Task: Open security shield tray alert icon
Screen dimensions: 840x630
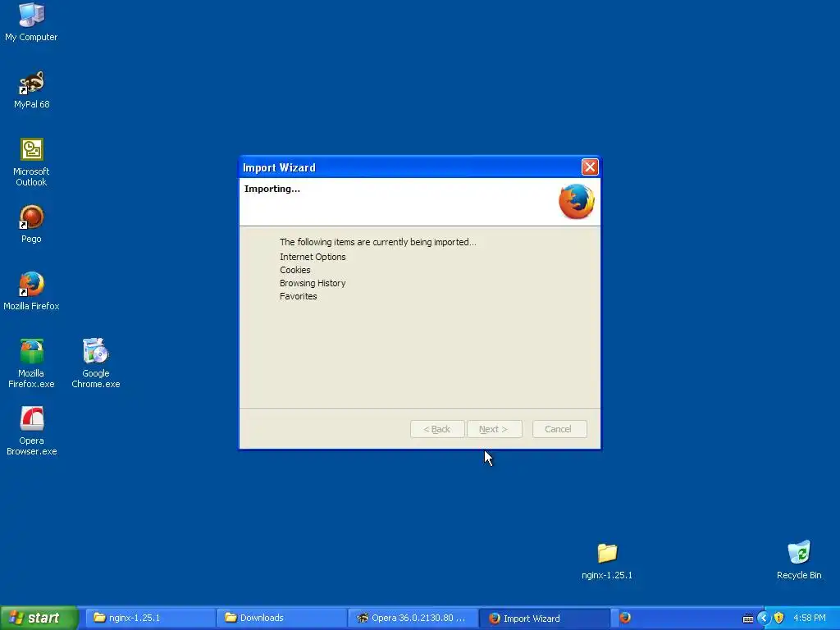Action: click(779, 619)
